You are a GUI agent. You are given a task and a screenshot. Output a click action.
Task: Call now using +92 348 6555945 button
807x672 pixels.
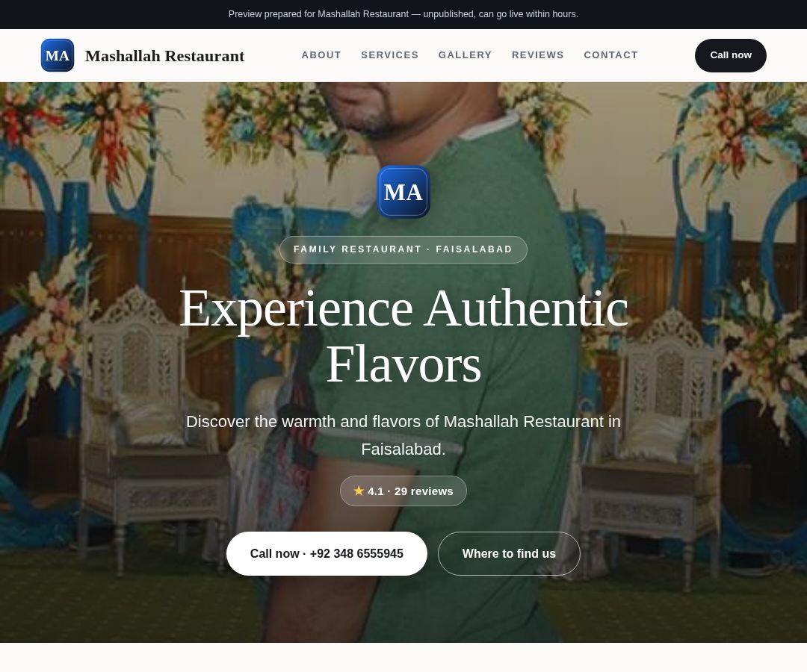coord(327,554)
